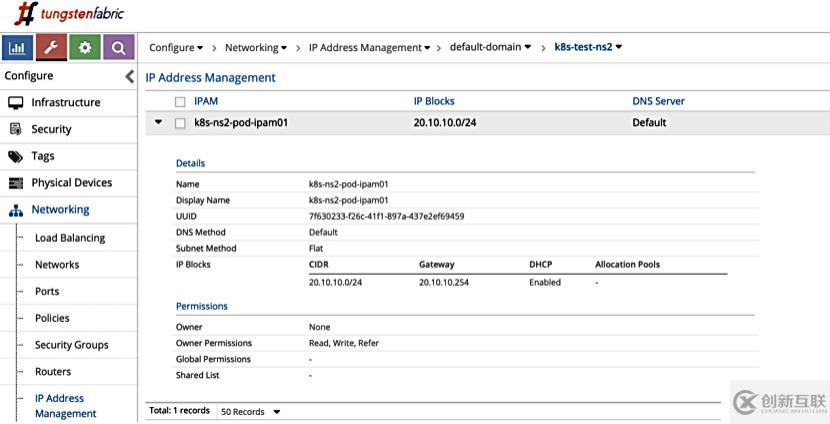Check the k8s-ns2-pod-ipam01 row checkbox

click(x=180, y=123)
